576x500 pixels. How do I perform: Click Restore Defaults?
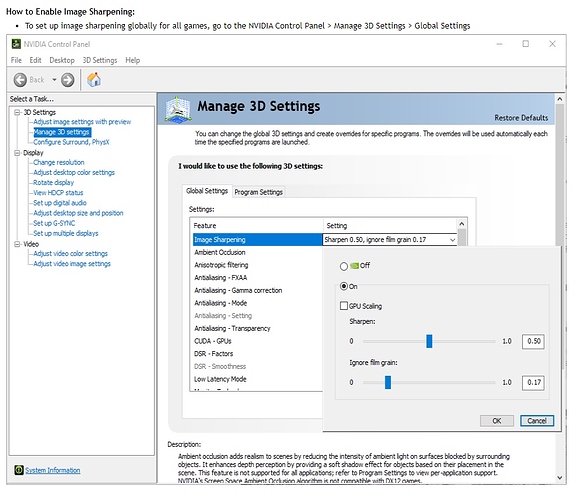[x=521, y=118]
